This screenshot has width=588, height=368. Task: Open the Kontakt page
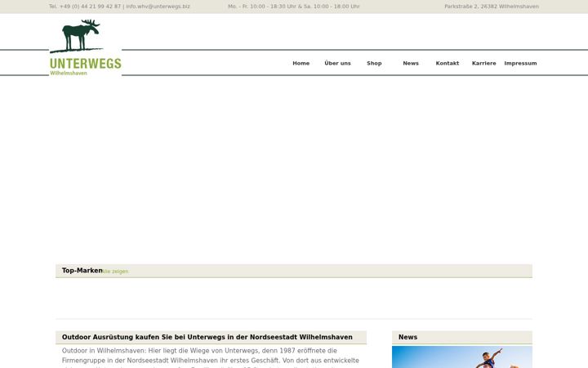coord(448,63)
